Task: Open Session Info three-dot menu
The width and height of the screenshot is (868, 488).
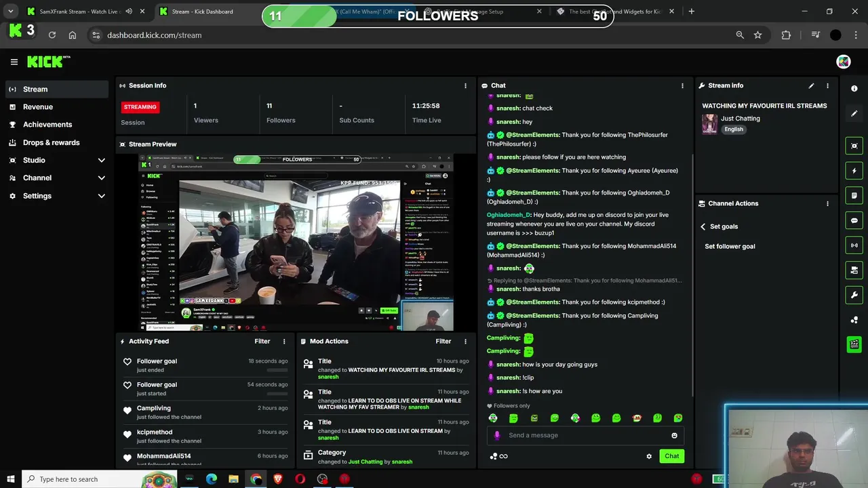Action: click(x=465, y=85)
